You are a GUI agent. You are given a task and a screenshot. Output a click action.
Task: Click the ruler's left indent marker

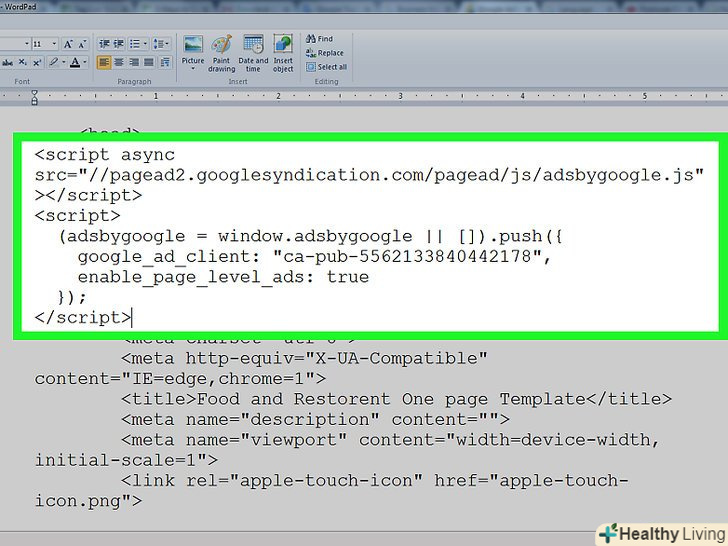coord(34,98)
